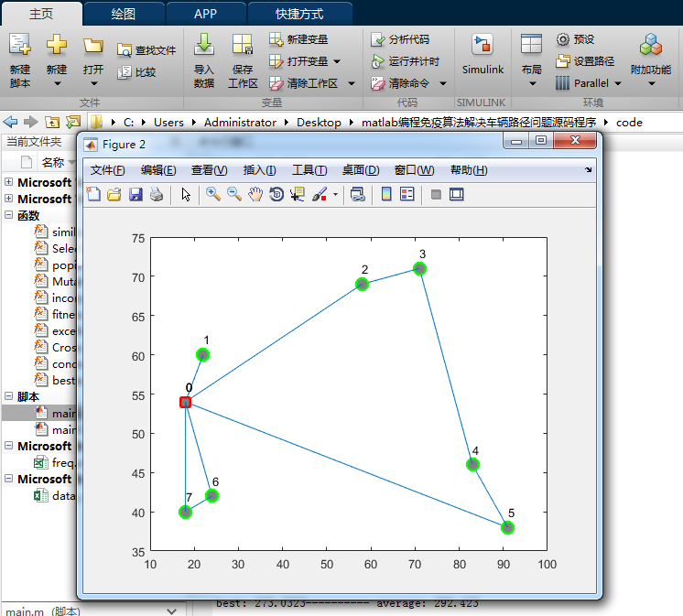The width and height of the screenshot is (683, 616).
Task: Click the New Script icon in ribbon
Action: [x=20, y=45]
